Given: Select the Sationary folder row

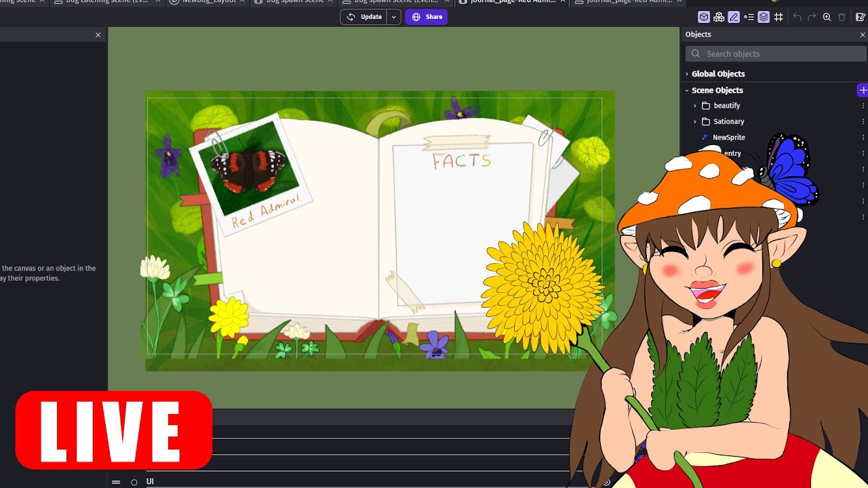Looking at the screenshot, I should tap(774, 121).
